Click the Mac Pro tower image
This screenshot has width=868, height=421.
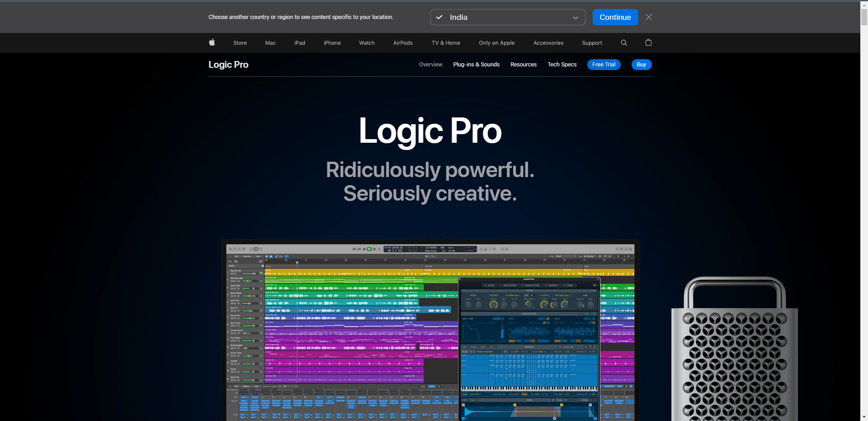click(735, 349)
